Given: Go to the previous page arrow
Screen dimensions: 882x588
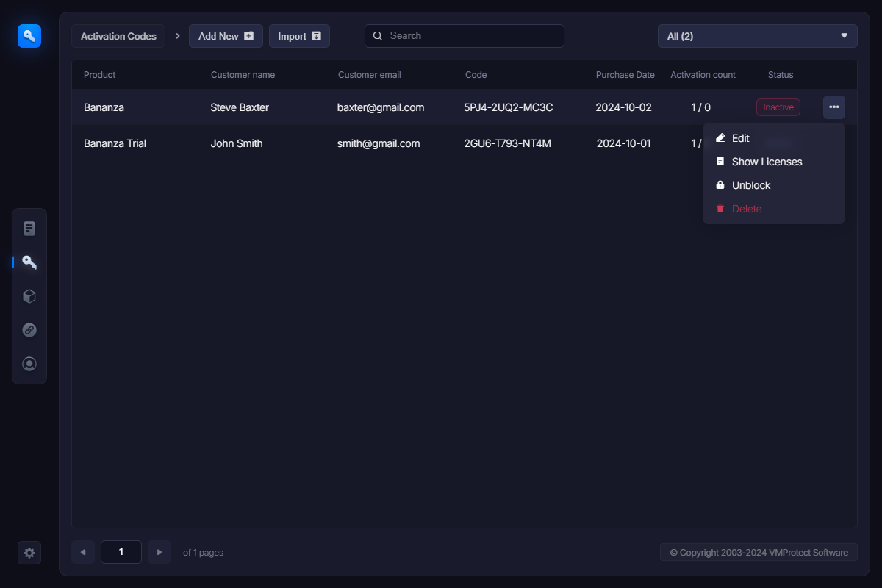Looking at the screenshot, I should 83,552.
